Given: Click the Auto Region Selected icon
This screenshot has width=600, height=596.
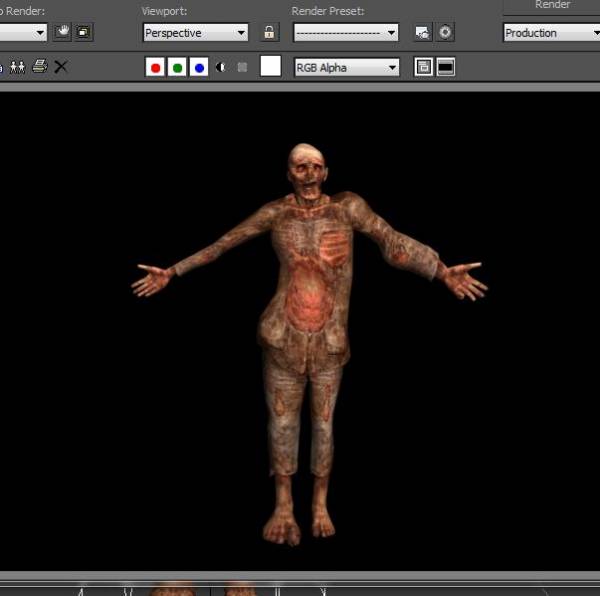Looking at the screenshot, I should coord(83,32).
